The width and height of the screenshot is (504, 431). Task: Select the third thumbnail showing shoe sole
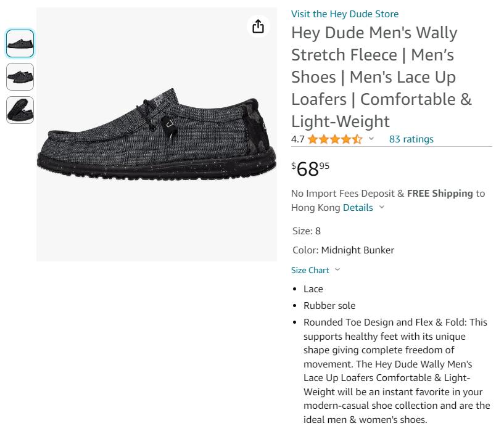click(x=20, y=110)
